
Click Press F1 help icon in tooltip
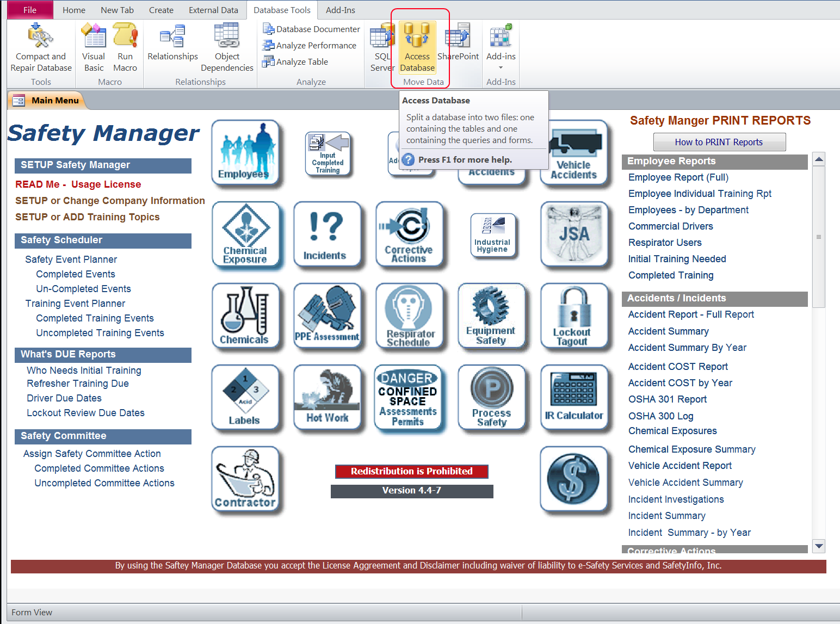tap(408, 159)
